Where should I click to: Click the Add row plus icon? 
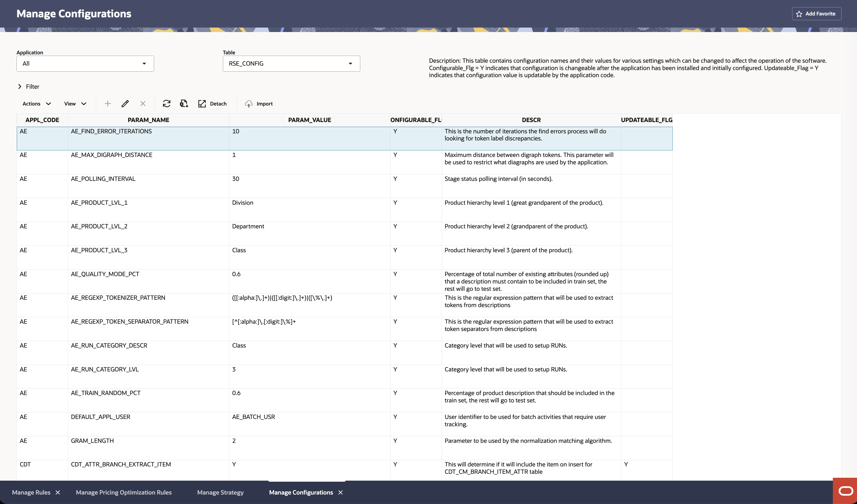107,104
